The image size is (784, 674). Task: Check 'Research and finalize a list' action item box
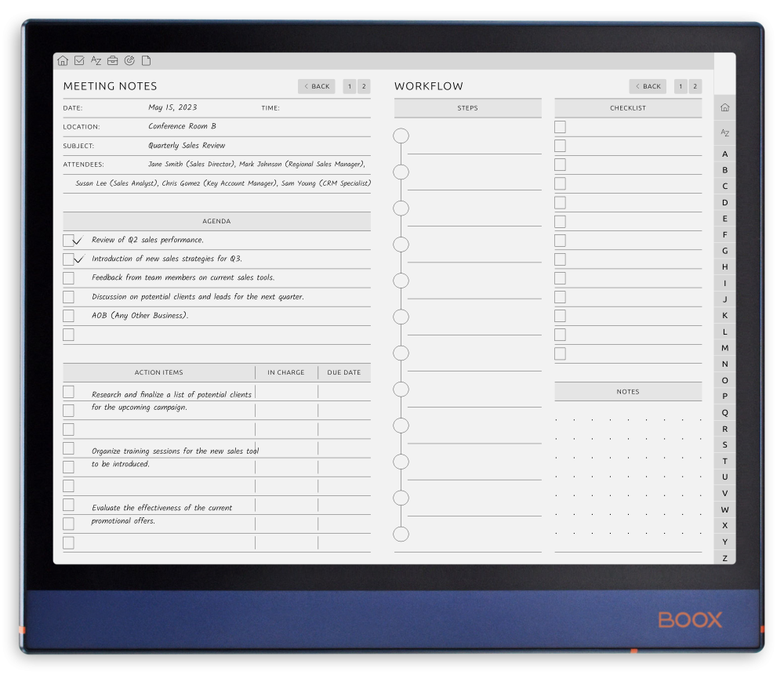click(x=68, y=392)
